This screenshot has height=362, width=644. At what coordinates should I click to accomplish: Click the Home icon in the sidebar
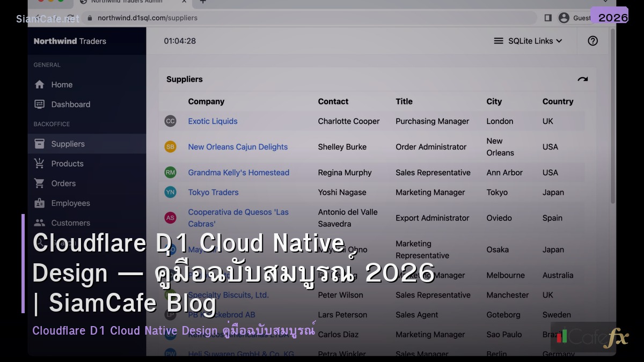point(40,84)
